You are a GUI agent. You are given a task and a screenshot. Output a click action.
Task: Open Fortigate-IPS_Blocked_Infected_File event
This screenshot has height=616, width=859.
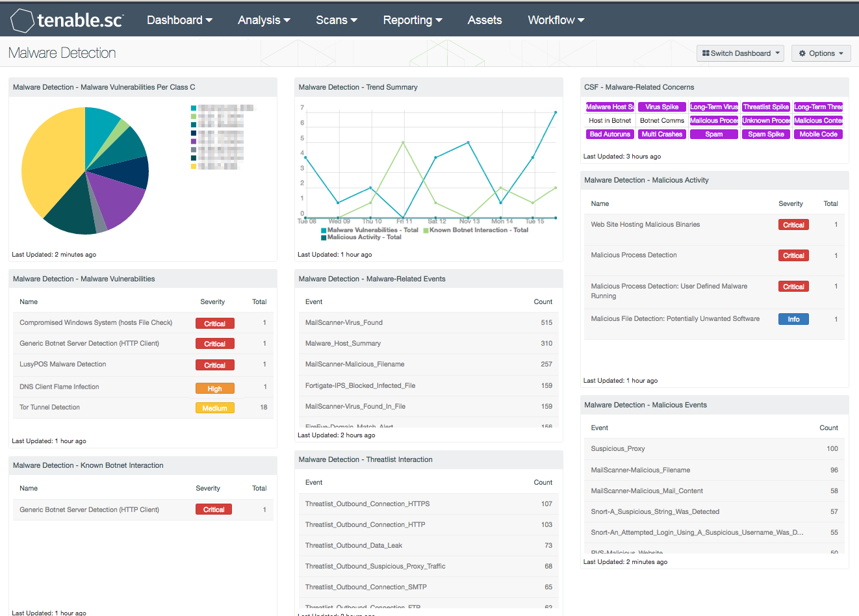(429, 385)
